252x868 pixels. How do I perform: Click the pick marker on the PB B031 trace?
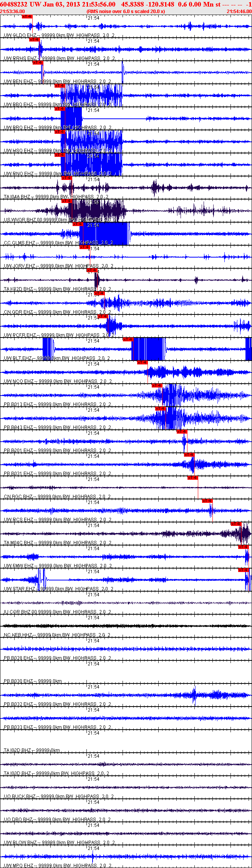pos(189,455)
